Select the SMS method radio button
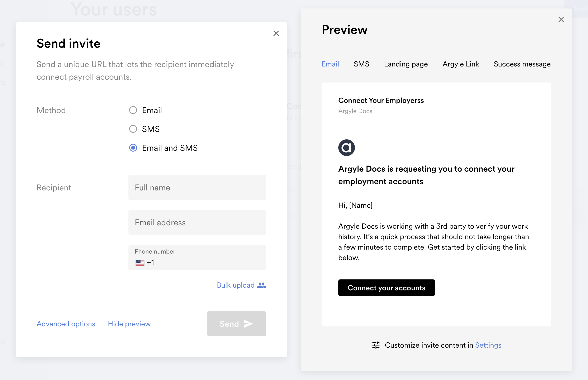 click(133, 129)
